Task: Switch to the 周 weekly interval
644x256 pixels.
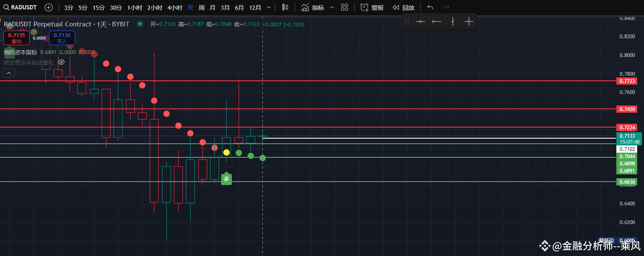Action: coord(201,8)
